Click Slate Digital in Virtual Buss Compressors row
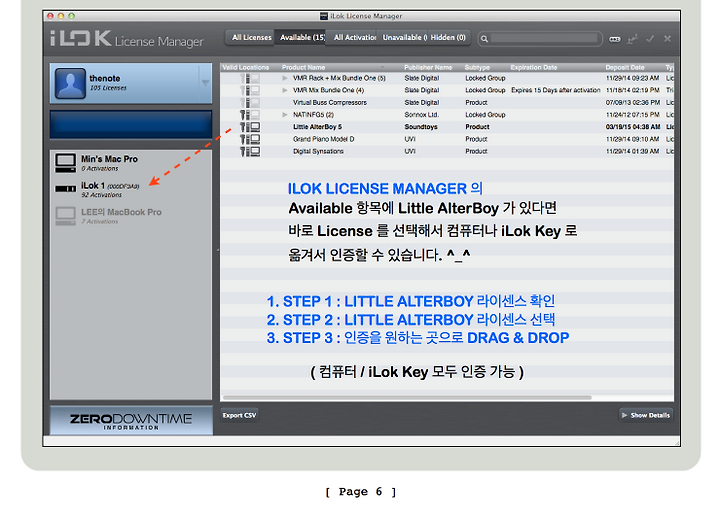The height and width of the screenshot is (516, 720). pyautogui.click(x=422, y=103)
